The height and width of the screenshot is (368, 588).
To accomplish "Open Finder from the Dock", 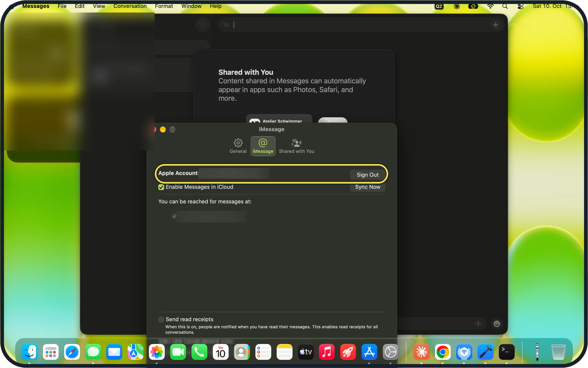I will pos(29,352).
